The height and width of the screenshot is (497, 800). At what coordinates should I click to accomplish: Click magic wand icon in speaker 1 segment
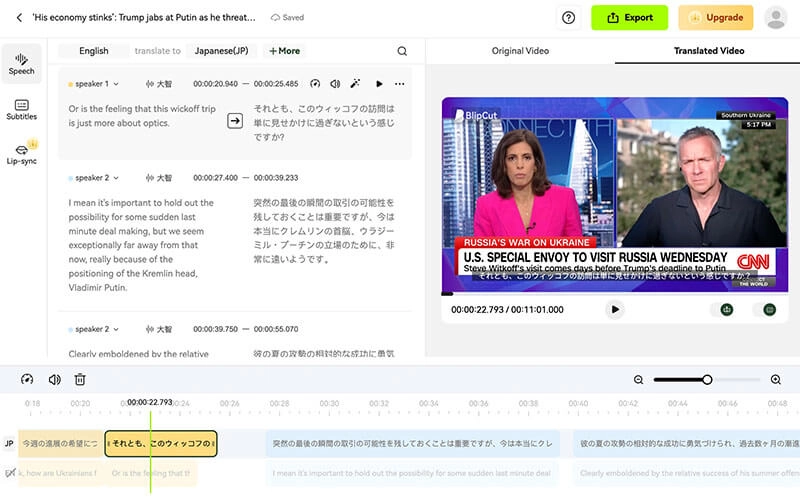[355, 84]
